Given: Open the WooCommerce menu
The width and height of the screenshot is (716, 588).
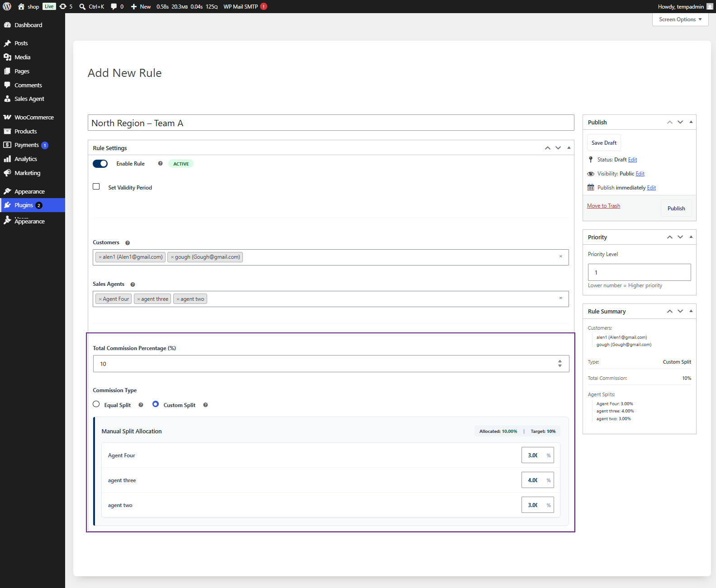Looking at the screenshot, I should 33,117.
